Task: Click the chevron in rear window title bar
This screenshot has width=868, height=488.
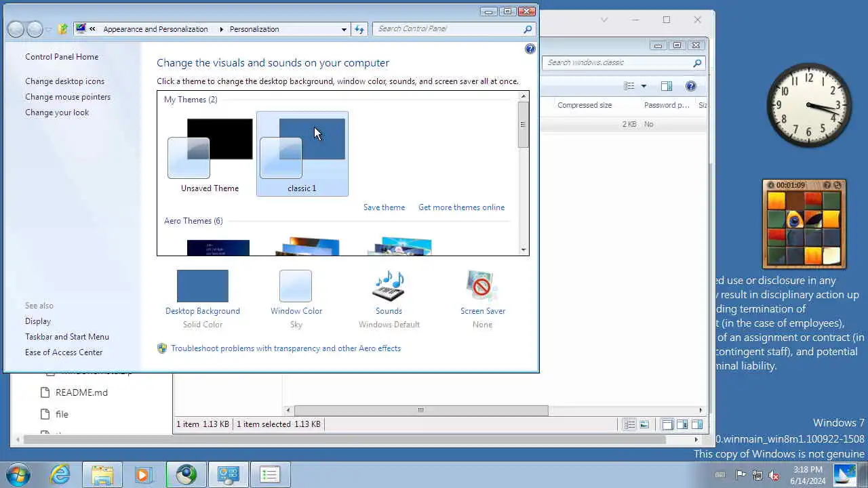Action: [604, 20]
